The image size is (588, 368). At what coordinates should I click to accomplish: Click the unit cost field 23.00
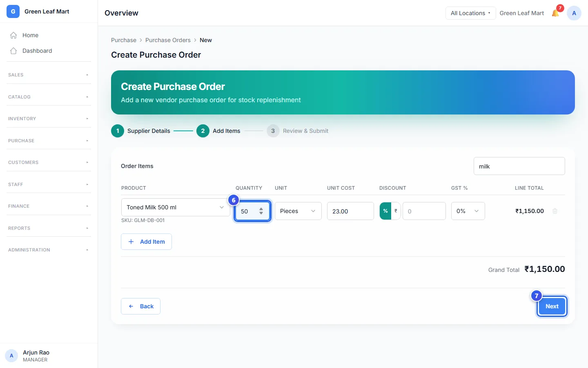pyautogui.click(x=350, y=211)
